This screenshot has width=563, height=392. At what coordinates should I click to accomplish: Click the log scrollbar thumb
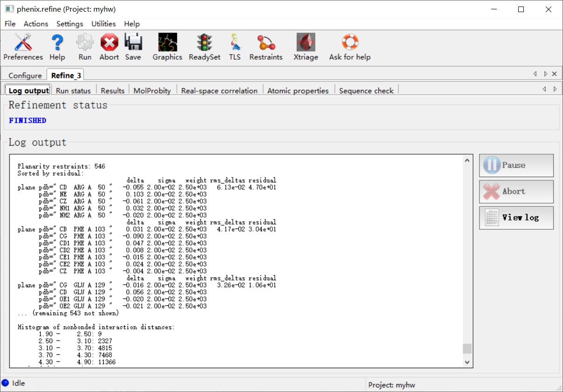(x=467, y=349)
